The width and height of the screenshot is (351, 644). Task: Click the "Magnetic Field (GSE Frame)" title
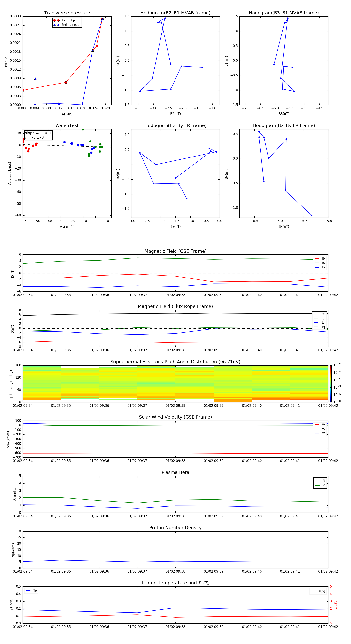point(175,251)
